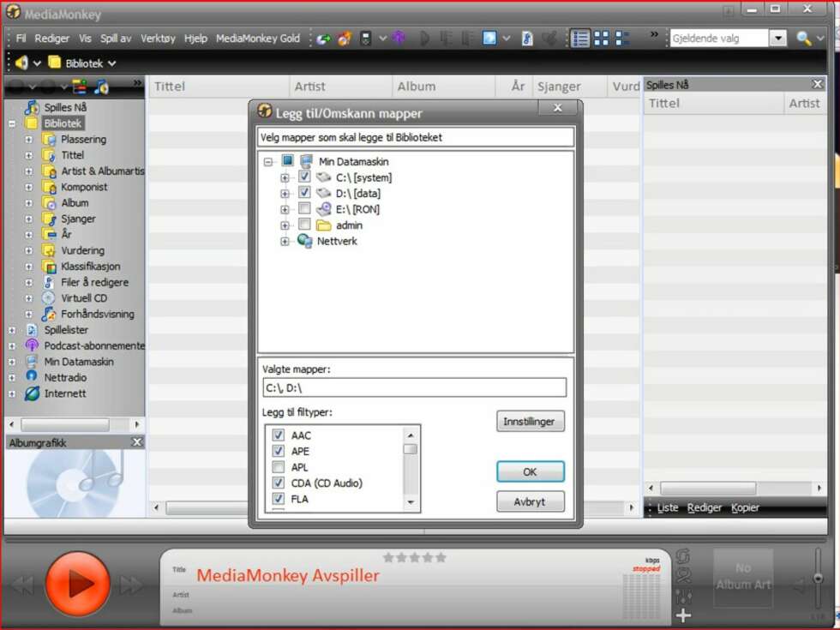
Task: Check the admin folder checkbox
Action: [x=304, y=224]
